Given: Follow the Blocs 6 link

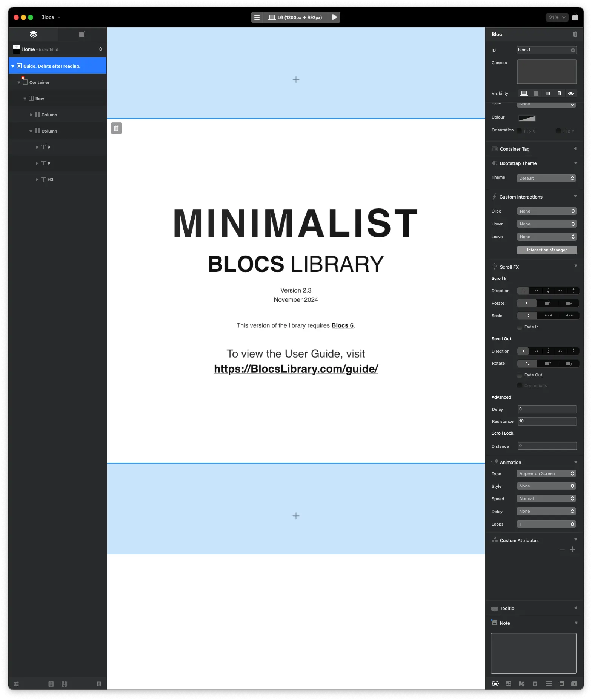Looking at the screenshot, I should (342, 325).
